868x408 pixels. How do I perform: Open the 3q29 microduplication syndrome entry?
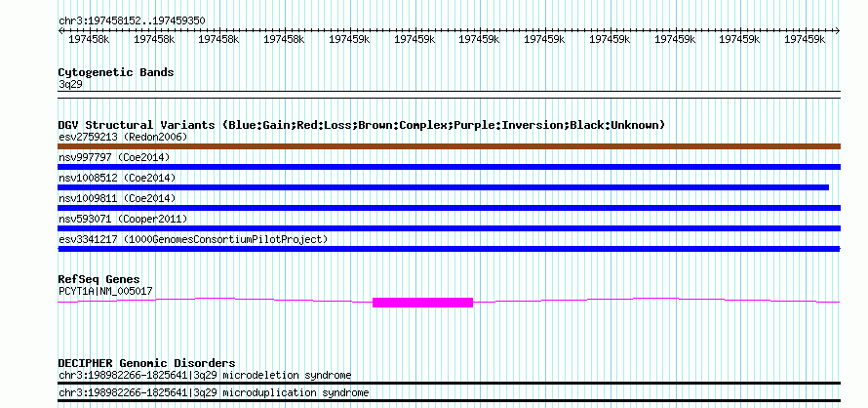[214, 393]
